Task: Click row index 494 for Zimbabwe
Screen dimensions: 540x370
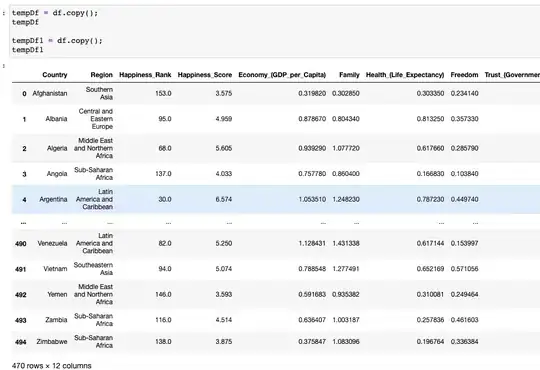Action: pyautogui.click(x=21, y=342)
